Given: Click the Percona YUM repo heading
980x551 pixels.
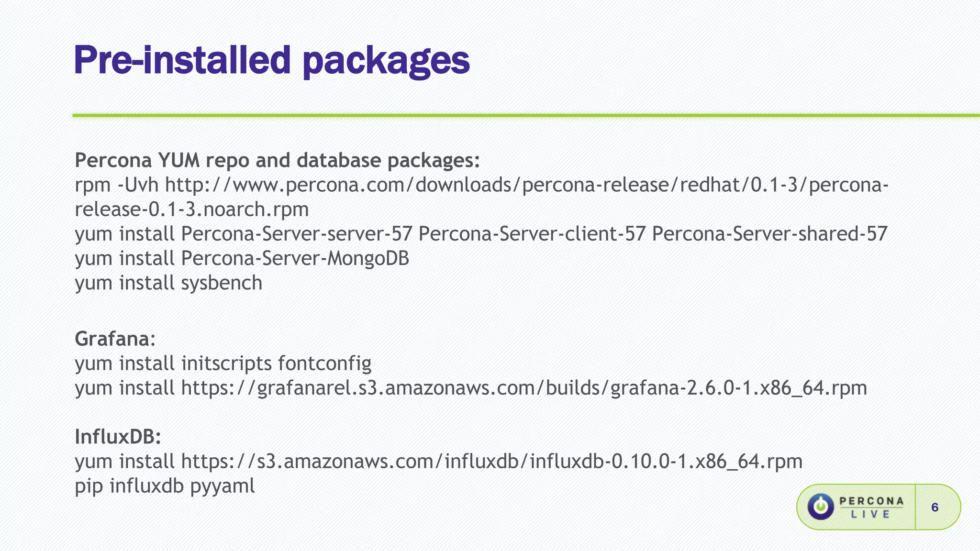Looking at the screenshot, I should point(277,160).
